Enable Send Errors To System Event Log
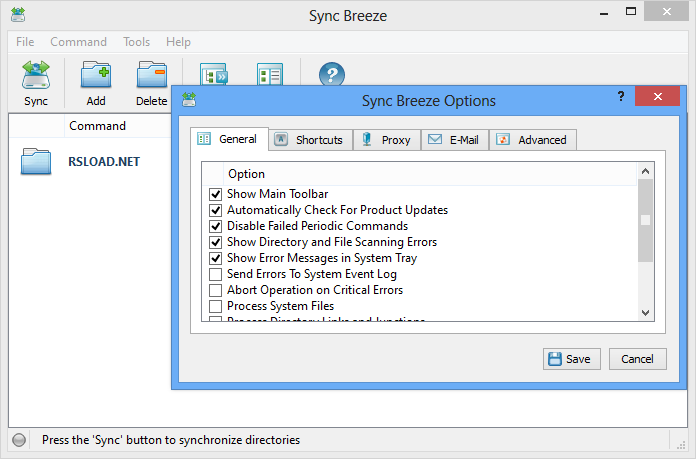Screen dimensions: 696x459 point(215,274)
